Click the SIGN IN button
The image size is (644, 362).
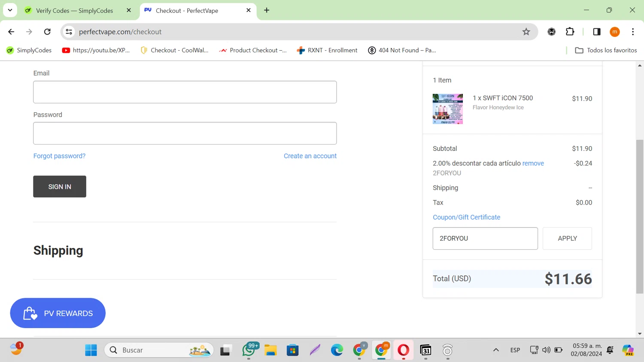click(60, 187)
